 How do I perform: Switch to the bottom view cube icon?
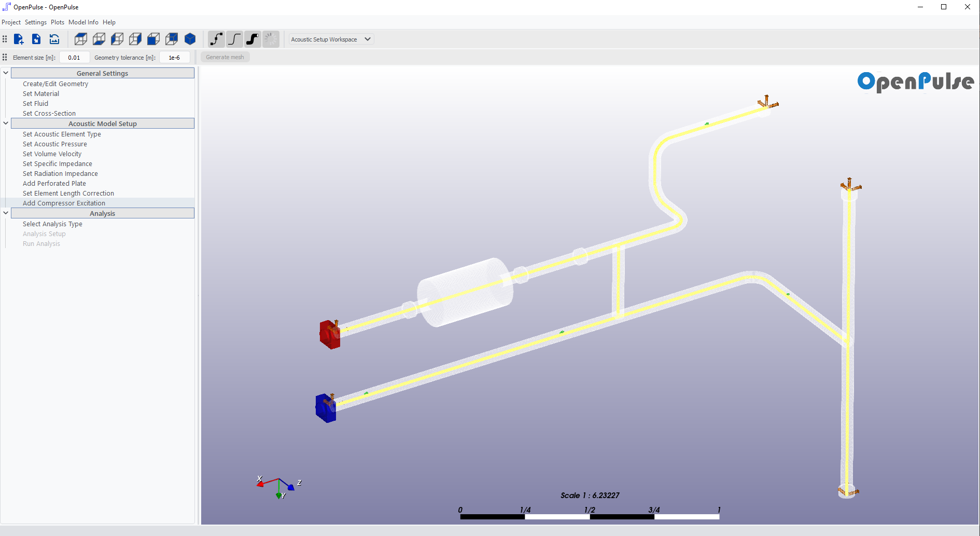point(99,39)
